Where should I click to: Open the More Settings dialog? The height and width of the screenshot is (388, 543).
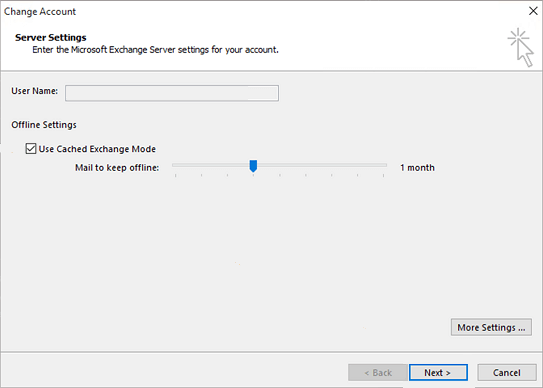click(x=491, y=327)
